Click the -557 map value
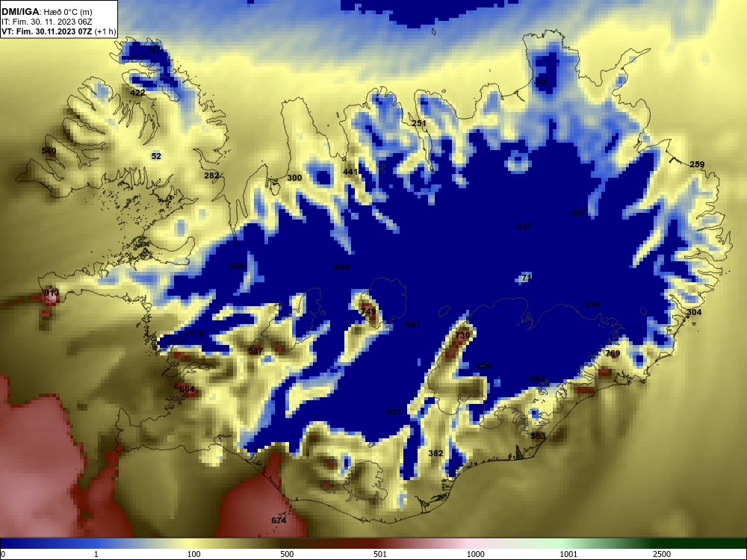 pos(393,412)
